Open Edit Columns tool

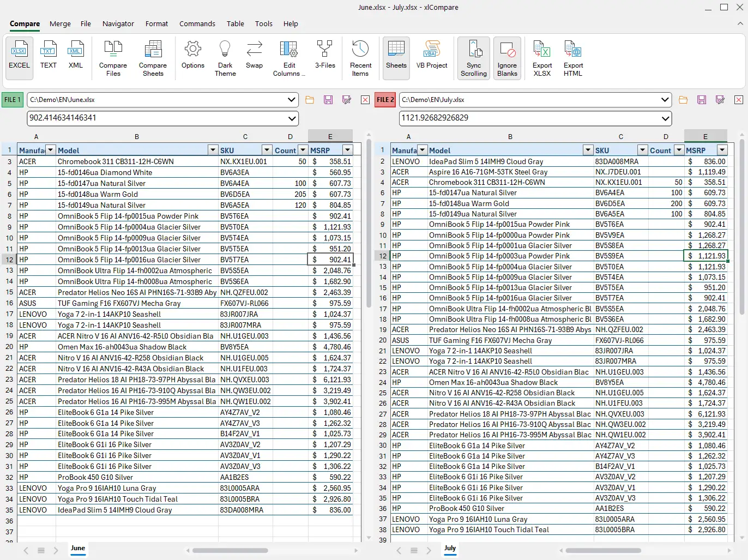(289, 58)
